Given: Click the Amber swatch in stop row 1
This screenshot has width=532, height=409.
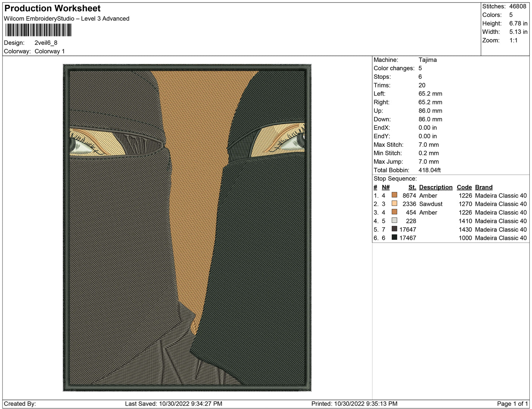Looking at the screenshot, I should (x=394, y=195).
